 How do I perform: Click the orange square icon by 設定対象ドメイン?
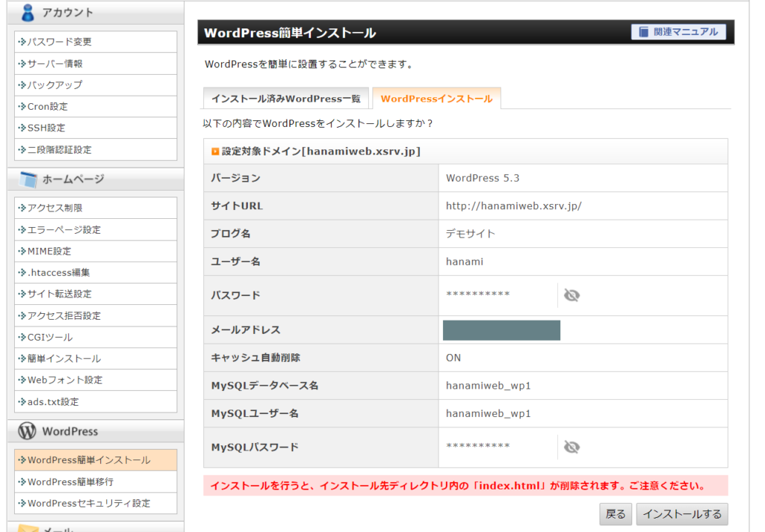215,152
